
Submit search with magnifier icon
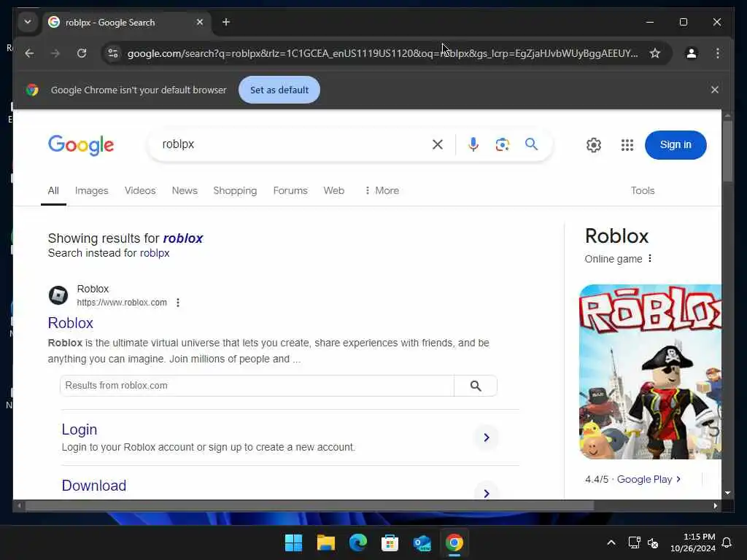532,144
